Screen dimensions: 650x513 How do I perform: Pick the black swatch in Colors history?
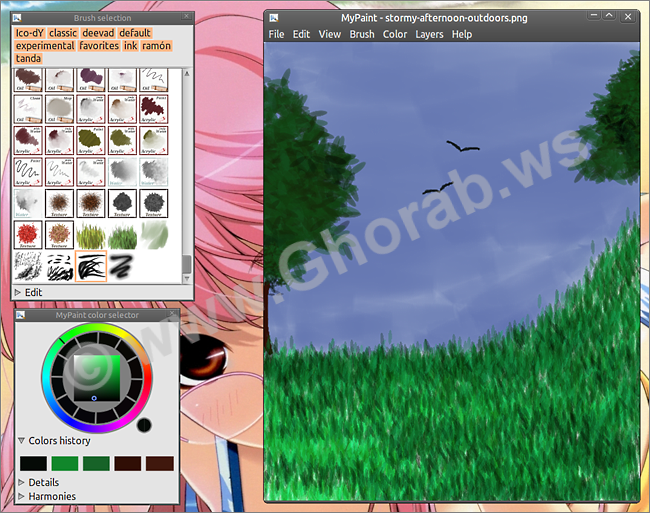click(33, 463)
